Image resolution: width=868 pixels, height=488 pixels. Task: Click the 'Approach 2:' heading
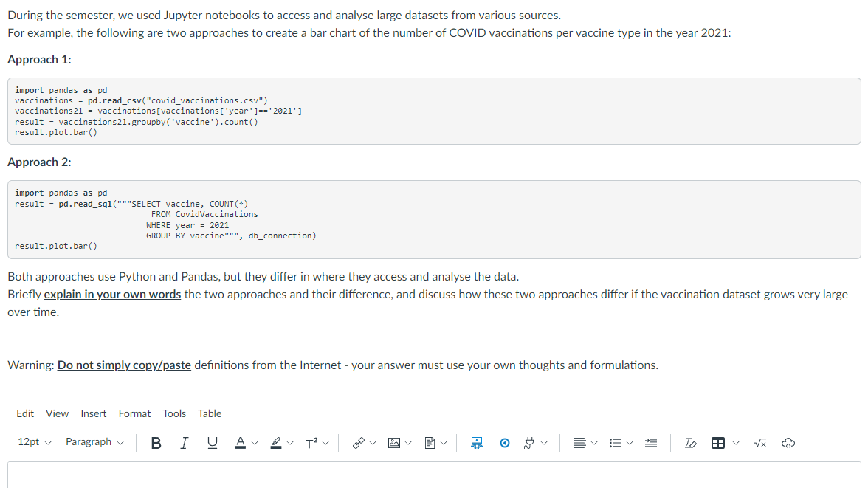point(39,162)
